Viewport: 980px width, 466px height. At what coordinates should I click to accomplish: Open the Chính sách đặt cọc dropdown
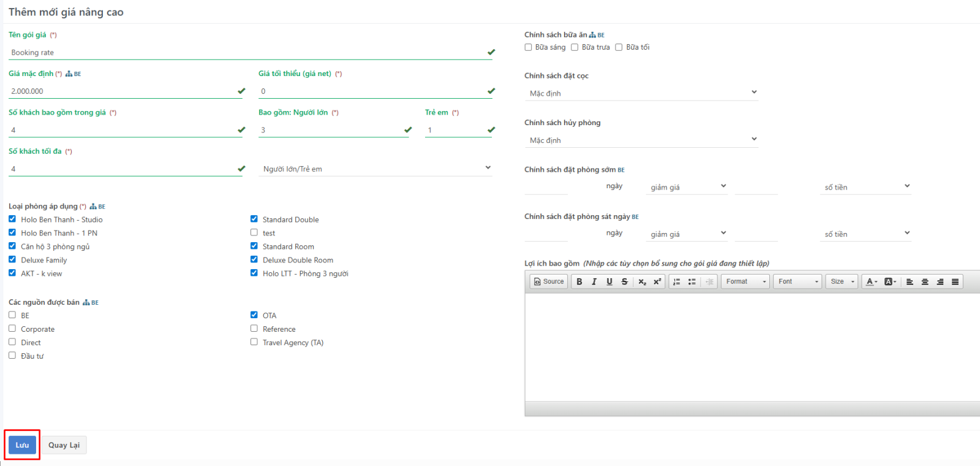tap(642, 93)
